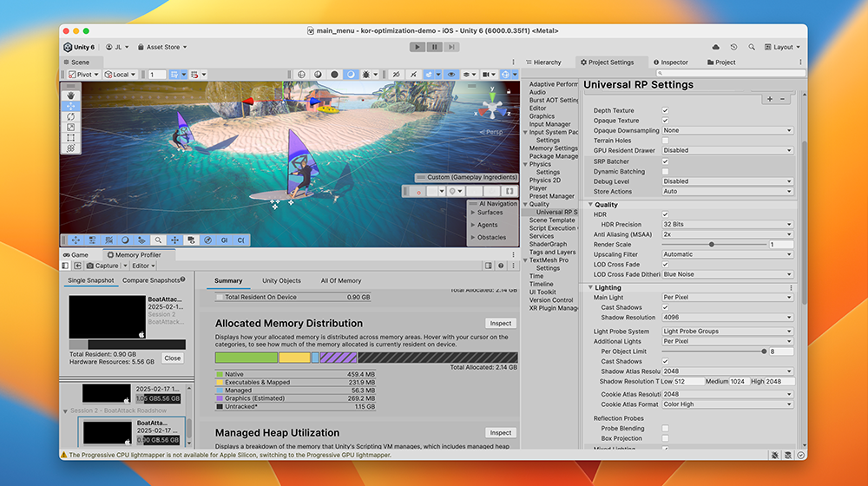The width and height of the screenshot is (868, 486).
Task: Toggle Memory Profiler details panel icon
Action: tap(488, 266)
